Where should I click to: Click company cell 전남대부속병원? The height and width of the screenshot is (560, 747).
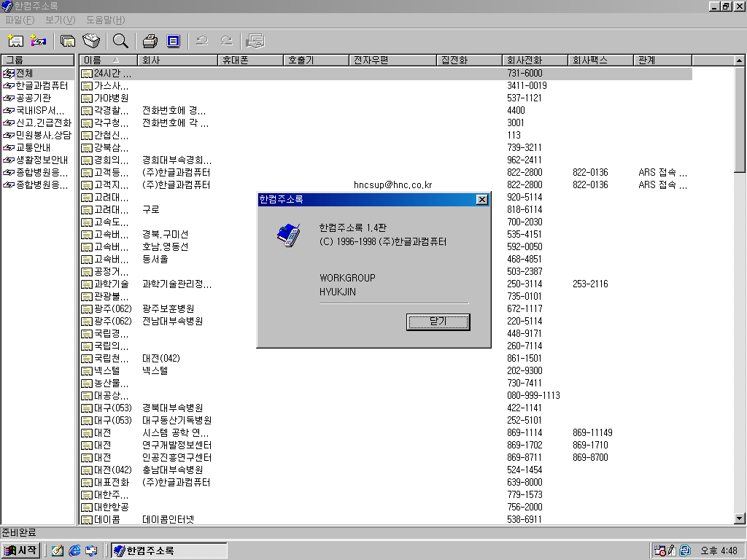(x=172, y=322)
